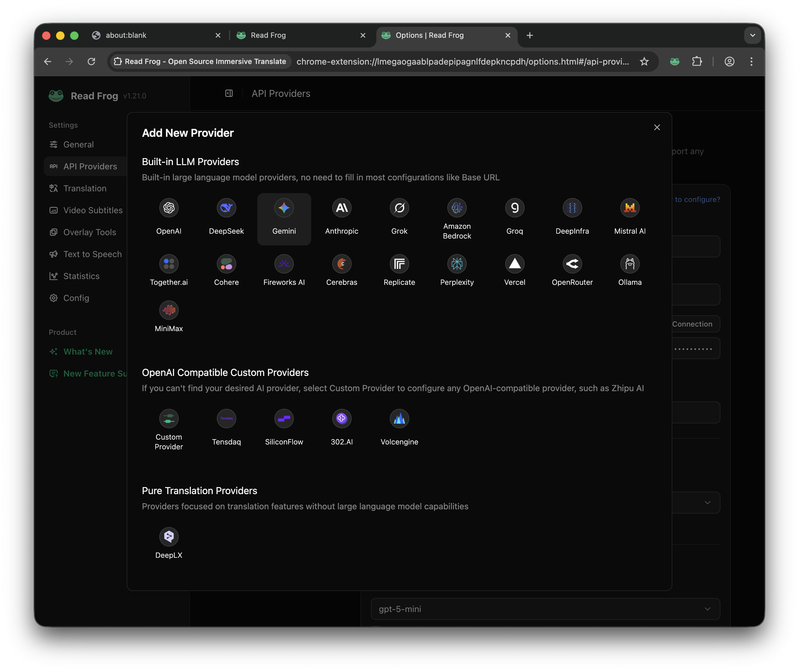
Task: Add the DeepLX translation provider
Action: [x=169, y=537]
